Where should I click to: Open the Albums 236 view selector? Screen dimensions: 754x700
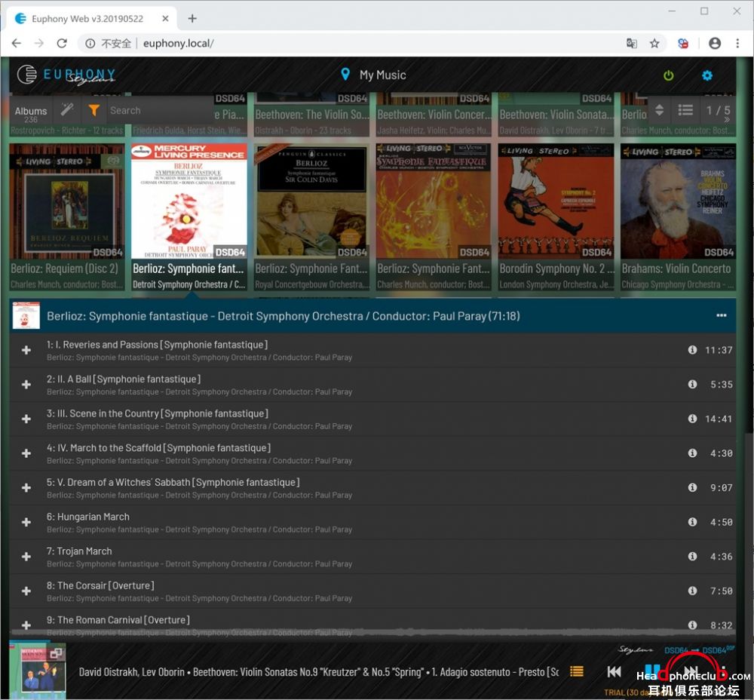(x=31, y=114)
